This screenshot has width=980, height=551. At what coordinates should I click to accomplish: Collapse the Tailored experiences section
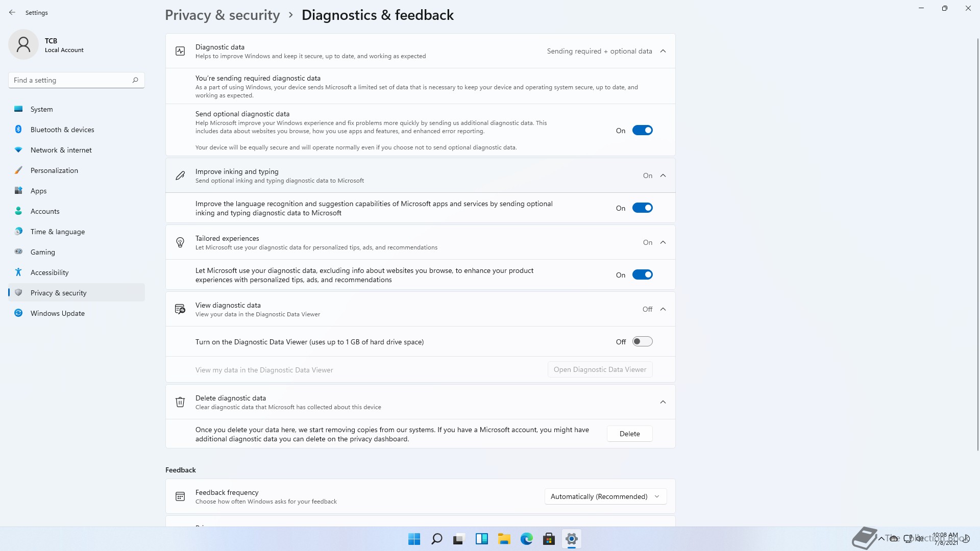[x=663, y=242]
